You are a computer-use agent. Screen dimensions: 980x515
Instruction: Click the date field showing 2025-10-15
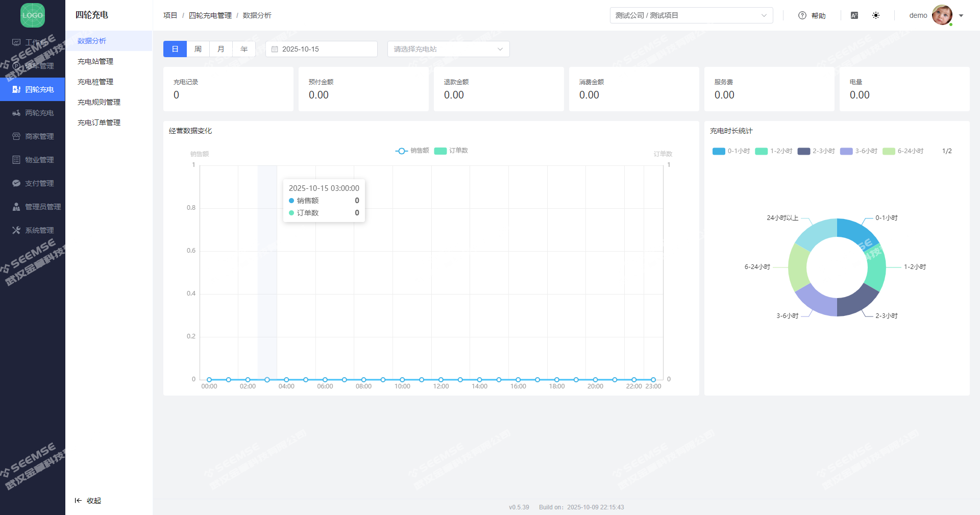[322, 49]
